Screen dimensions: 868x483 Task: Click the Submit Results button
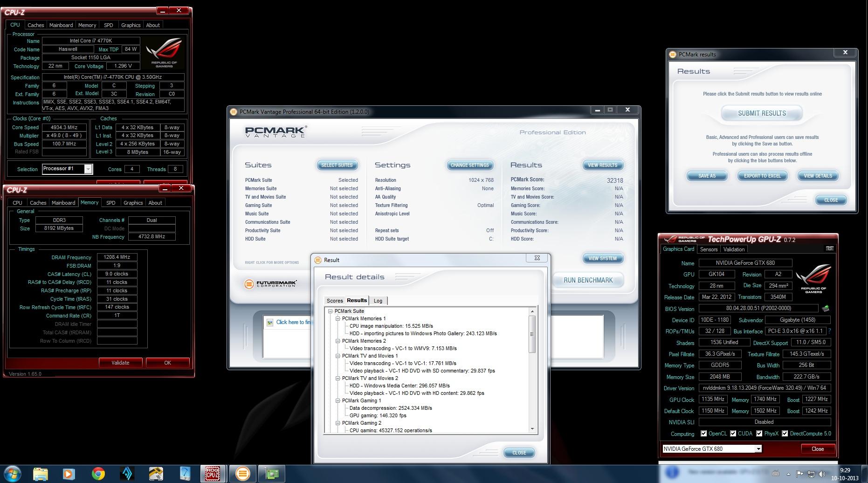pos(762,113)
